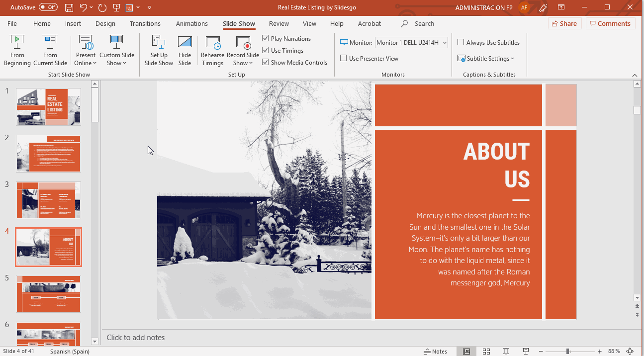This screenshot has height=356, width=644.
Task: Uncheck Play Narrations
Action: pyautogui.click(x=266, y=38)
